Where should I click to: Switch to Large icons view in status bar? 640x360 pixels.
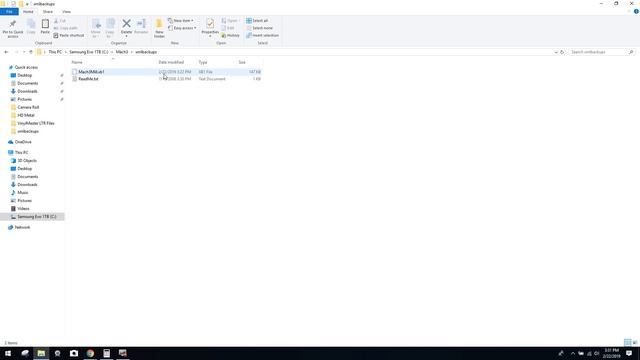pyautogui.click(x=635, y=342)
